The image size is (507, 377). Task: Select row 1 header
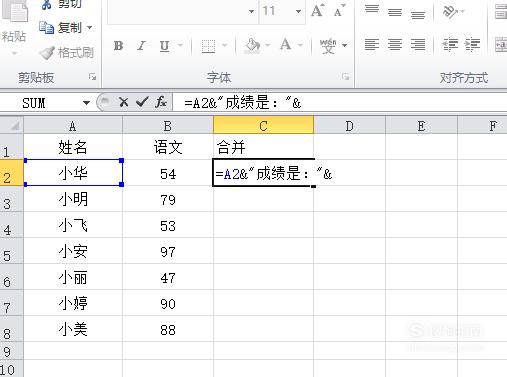pyautogui.click(x=12, y=147)
